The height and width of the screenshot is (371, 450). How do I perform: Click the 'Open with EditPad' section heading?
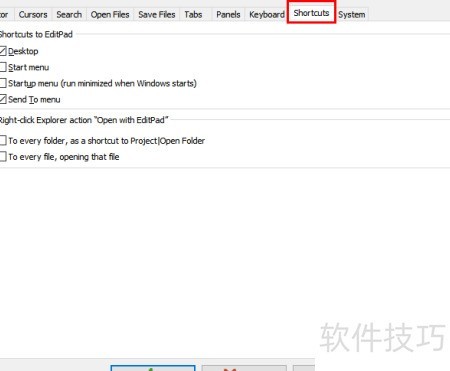click(x=84, y=120)
